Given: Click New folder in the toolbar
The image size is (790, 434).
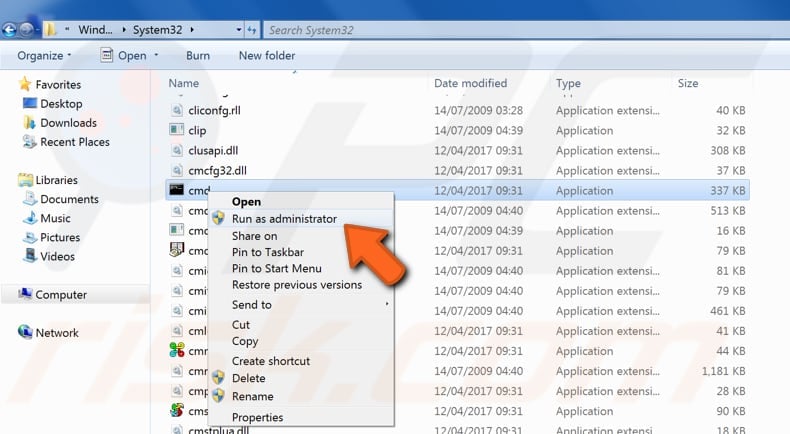Looking at the screenshot, I should (267, 55).
